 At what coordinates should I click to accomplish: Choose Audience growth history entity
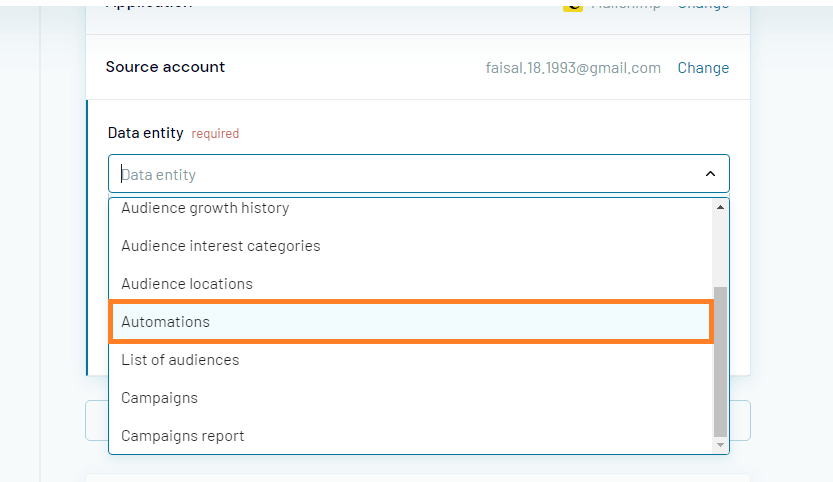click(205, 208)
